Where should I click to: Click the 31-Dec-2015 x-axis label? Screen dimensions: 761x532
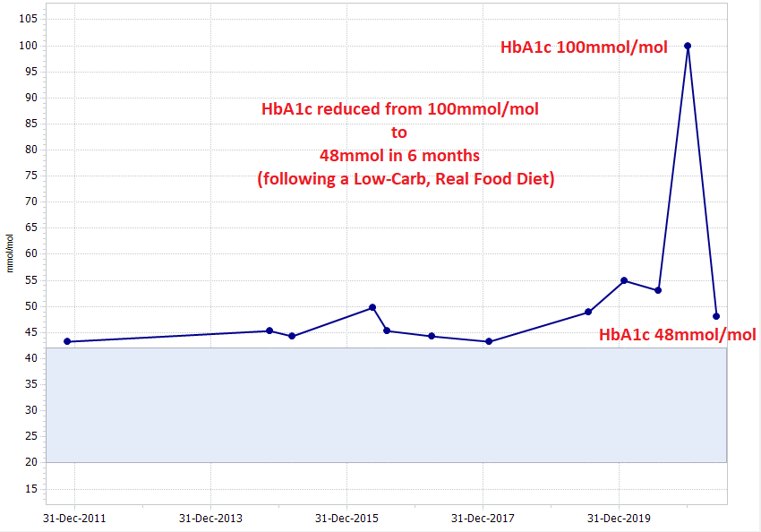[346, 518]
